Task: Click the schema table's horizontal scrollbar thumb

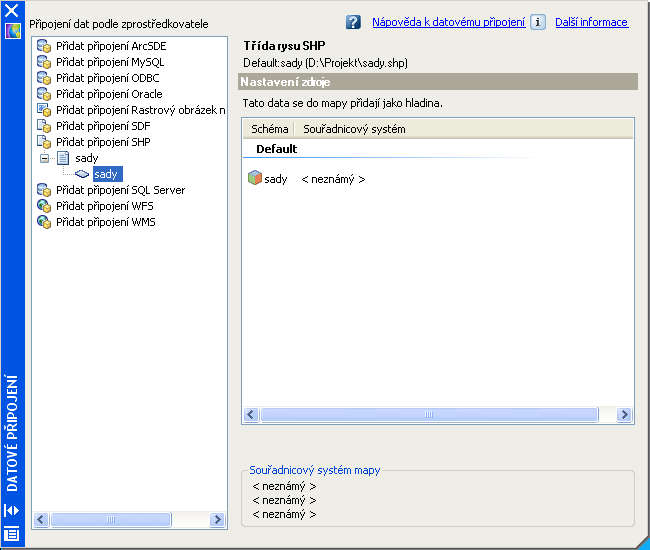Action: [428, 415]
